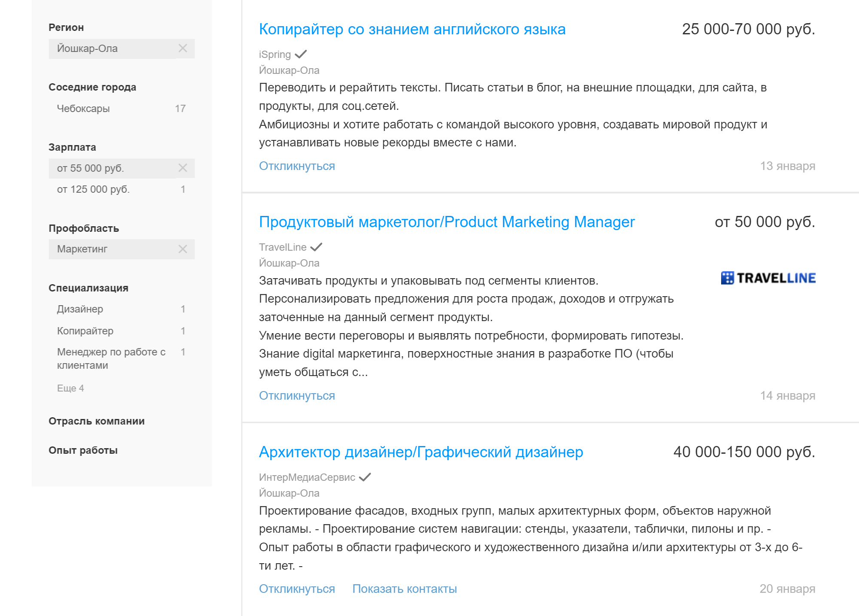The image size is (859, 616).
Task: Clear the от 55 000 руб. salary filter
Action: point(183,168)
